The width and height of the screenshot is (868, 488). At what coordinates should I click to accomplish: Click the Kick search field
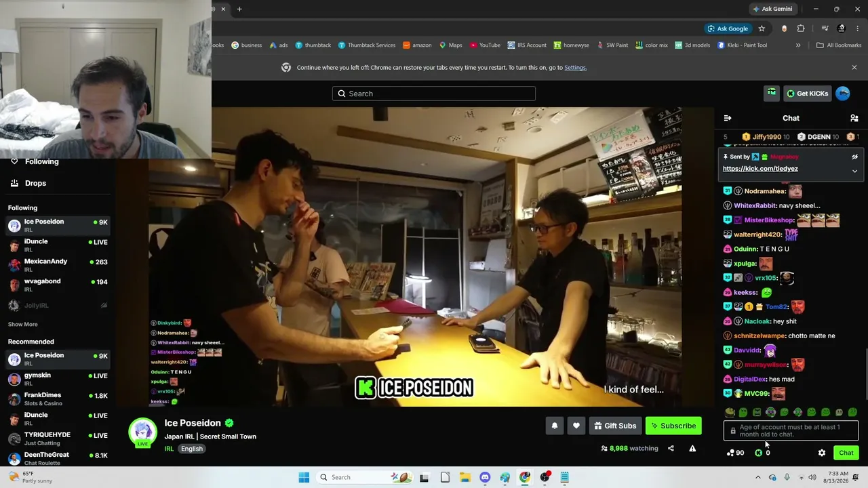pyautogui.click(x=434, y=94)
